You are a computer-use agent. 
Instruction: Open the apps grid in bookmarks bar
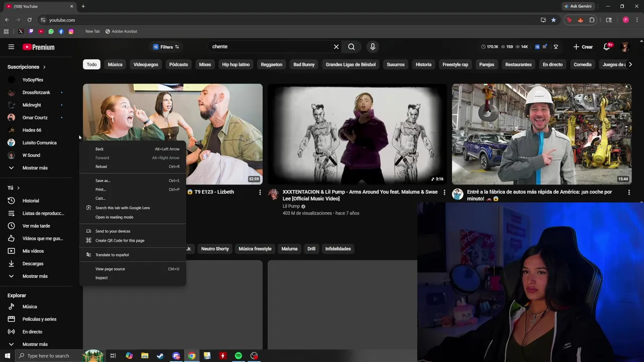coord(6,31)
